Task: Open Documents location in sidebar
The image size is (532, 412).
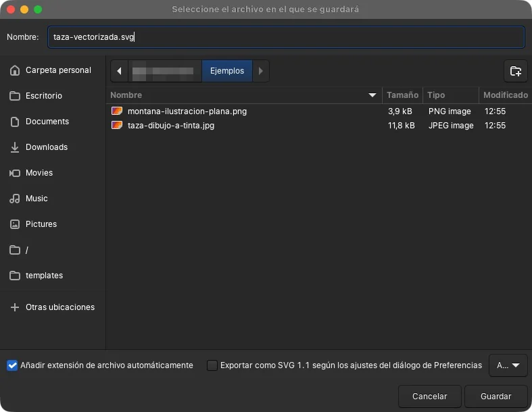Action: 53,122
